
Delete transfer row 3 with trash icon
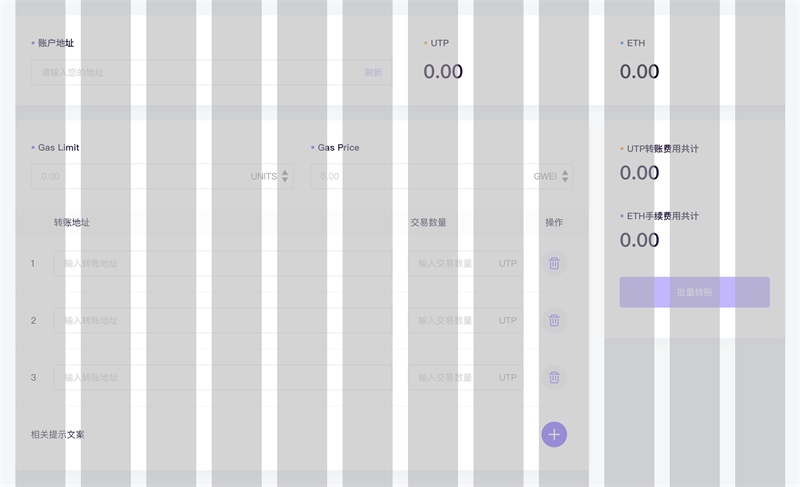[554, 377]
